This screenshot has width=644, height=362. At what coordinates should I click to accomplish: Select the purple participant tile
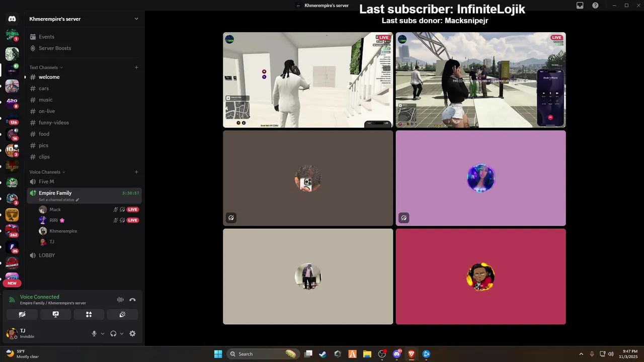click(x=480, y=178)
